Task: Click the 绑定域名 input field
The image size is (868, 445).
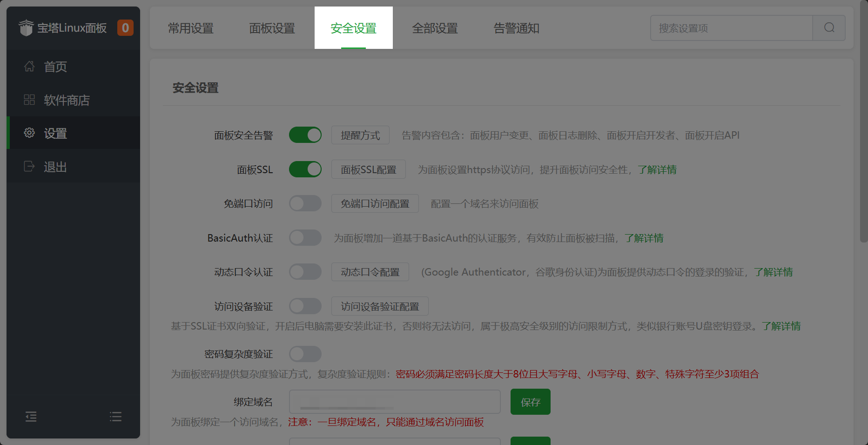Action: [x=395, y=401]
